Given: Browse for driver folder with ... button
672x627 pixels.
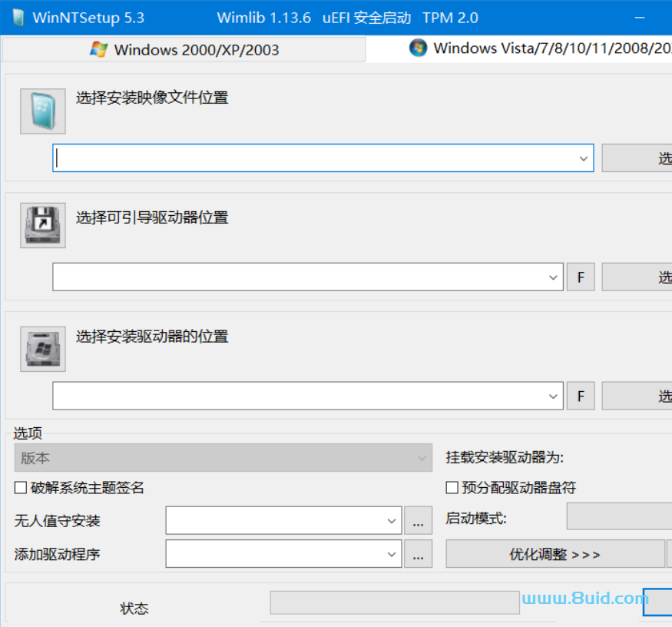Looking at the screenshot, I should 419,554.
